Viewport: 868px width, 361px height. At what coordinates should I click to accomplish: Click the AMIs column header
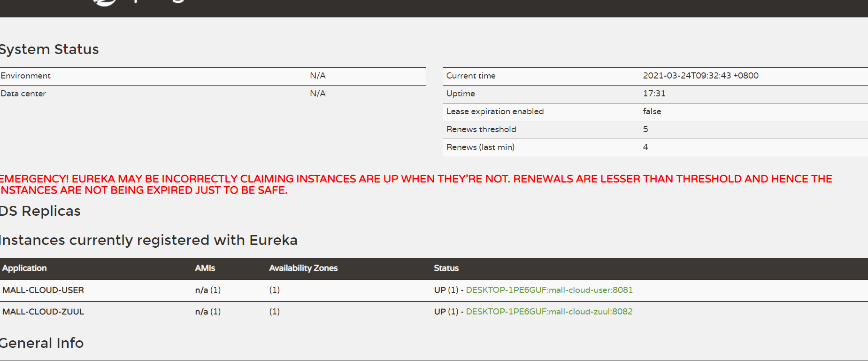[x=205, y=268]
